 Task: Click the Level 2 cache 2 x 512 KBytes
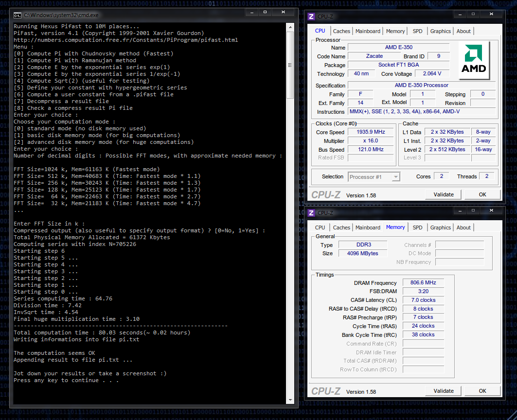447,149
